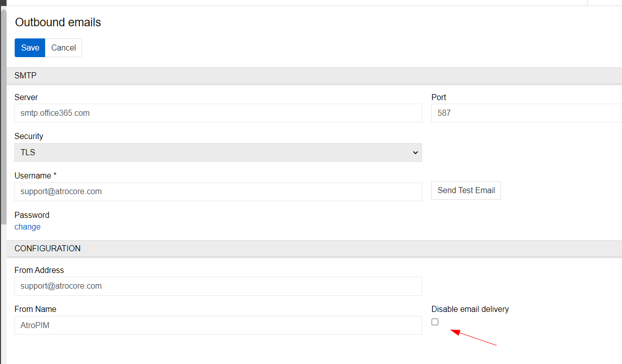This screenshot has width=622, height=364.
Task: Open the Security TLS dropdown
Action: pyautogui.click(x=218, y=152)
